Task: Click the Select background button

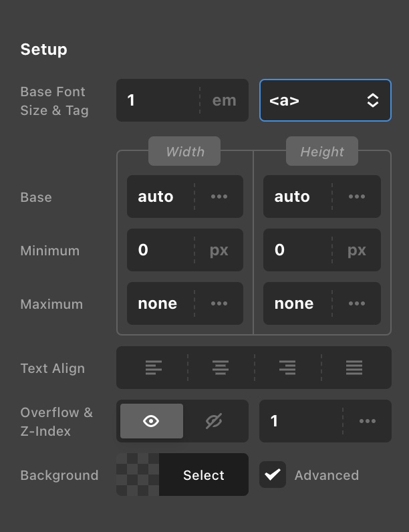Action: click(x=203, y=475)
